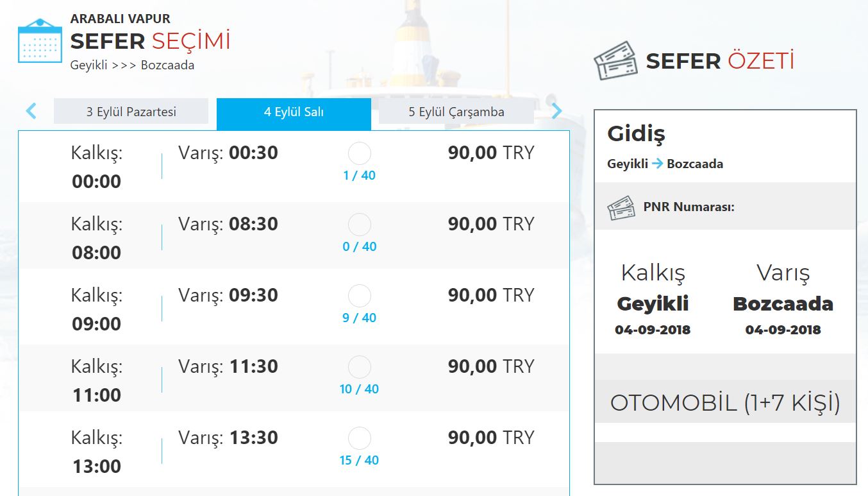Choose the 11:00 sailing radio button

[359, 368]
